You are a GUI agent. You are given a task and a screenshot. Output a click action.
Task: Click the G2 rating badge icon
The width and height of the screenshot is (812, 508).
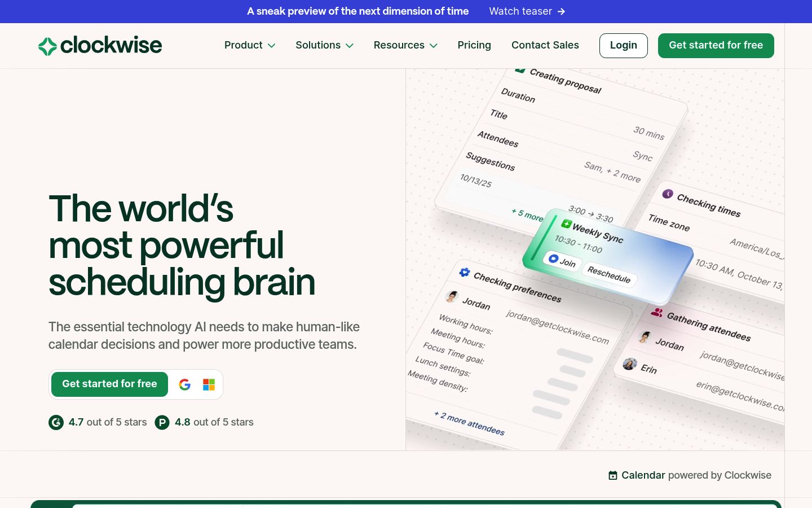pos(56,422)
